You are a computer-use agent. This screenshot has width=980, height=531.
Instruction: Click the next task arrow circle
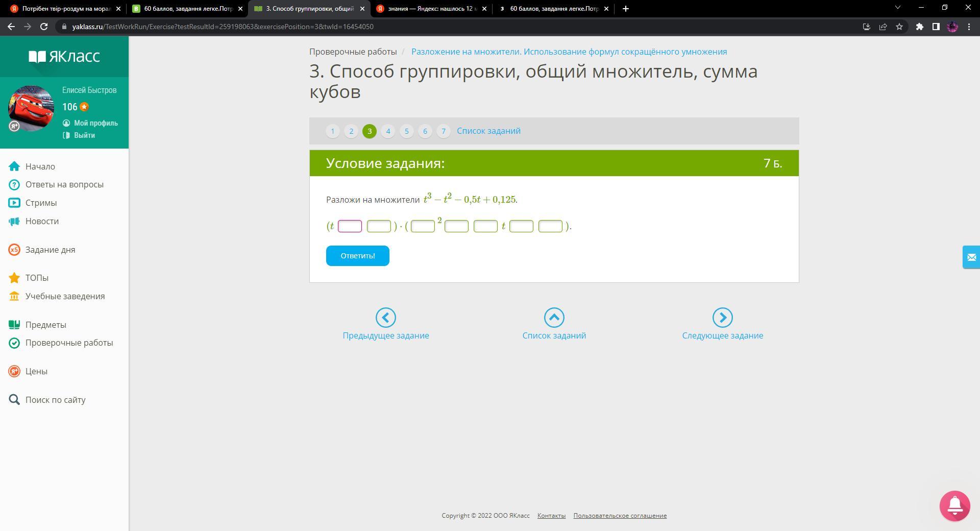723,318
